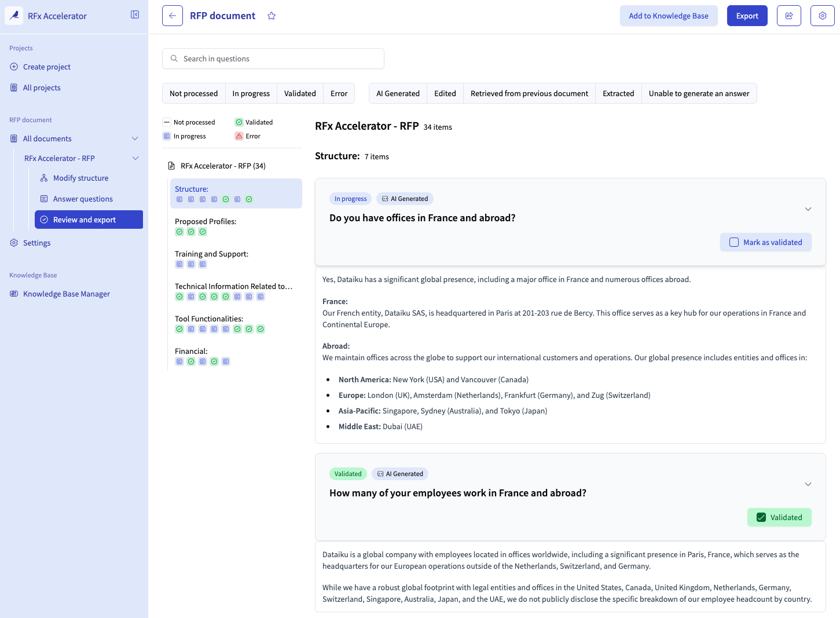The width and height of the screenshot is (840, 618).
Task: Click the first status icon under Proposed Profiles
Action: 179,232
